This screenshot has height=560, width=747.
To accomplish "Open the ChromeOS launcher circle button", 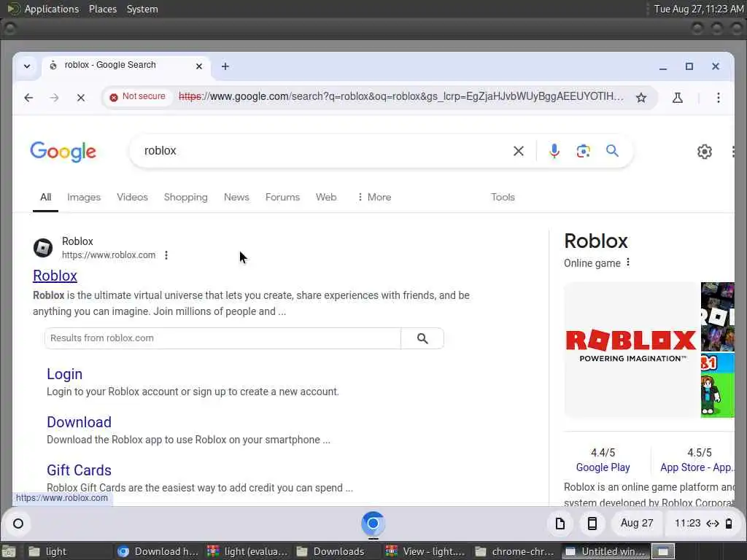I will (x=18, y=524).
